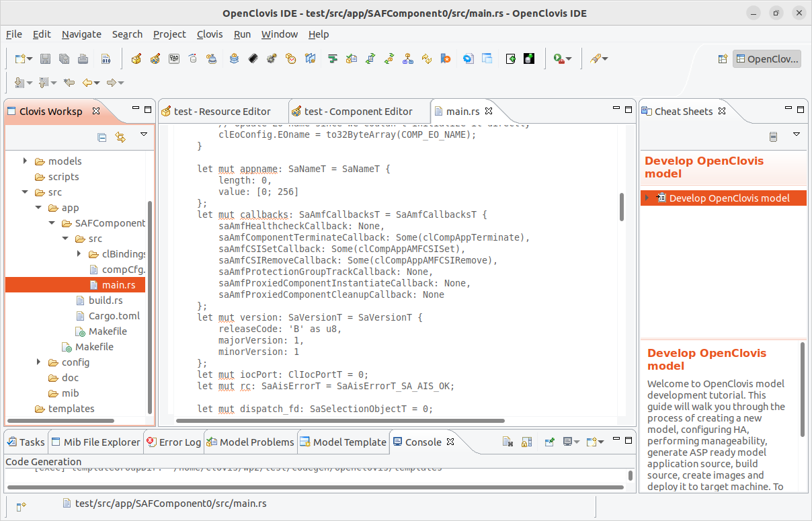Screen dimensions: 812x521
Task: Click Link with Editor icon in workspace
Action: pos(120,137)
